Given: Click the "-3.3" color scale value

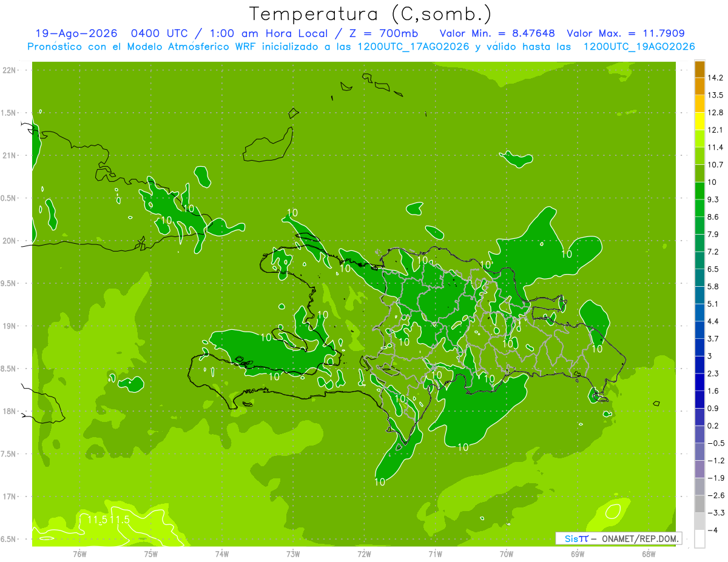Looking at the screenshot, I should [x=715, y=513].
